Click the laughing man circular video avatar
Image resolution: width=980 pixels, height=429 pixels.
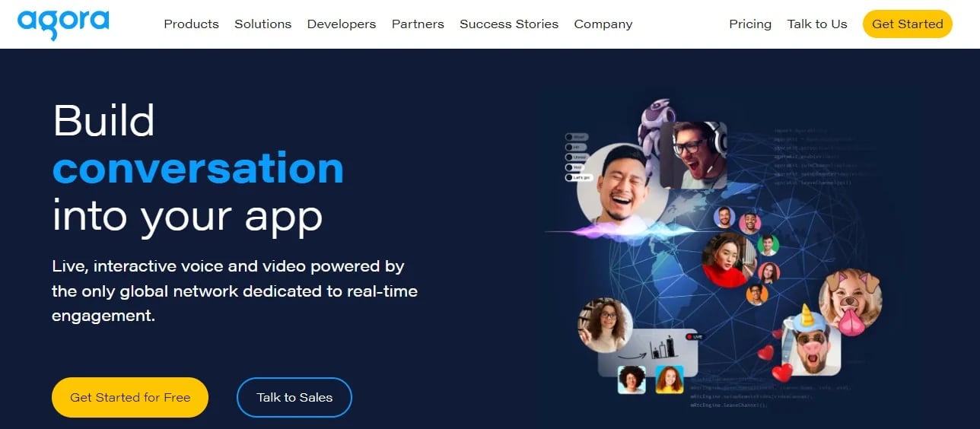tap(622, 188)
